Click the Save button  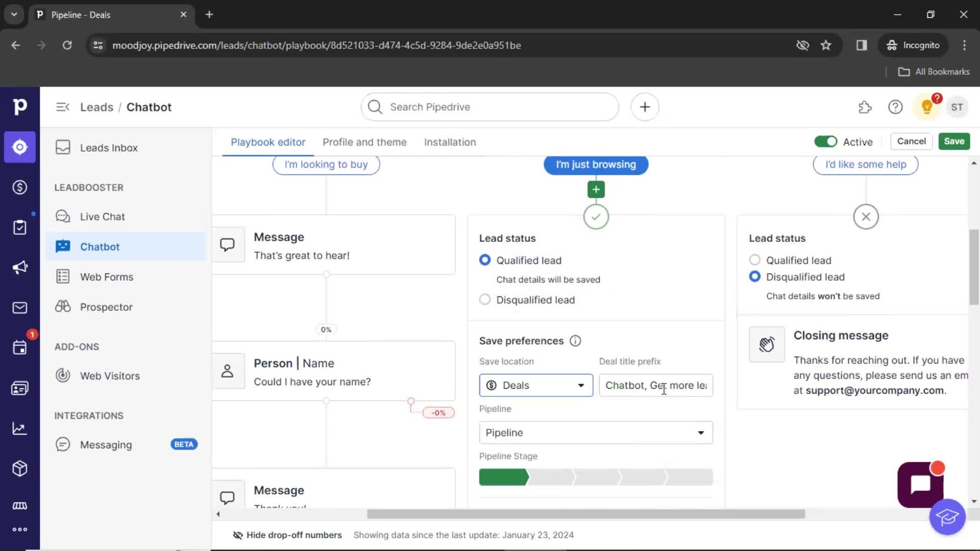[954, 141]
